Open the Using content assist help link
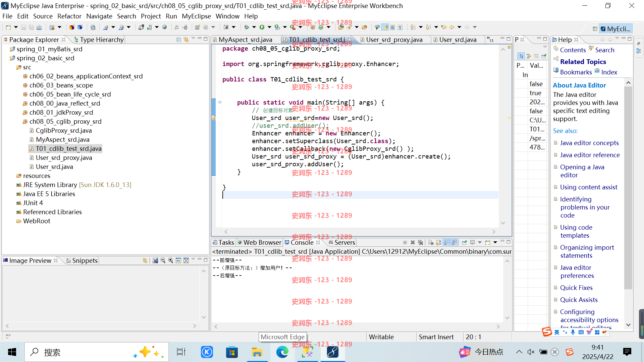644x362 pixels. pyautogui.click(x=589, y=187)
